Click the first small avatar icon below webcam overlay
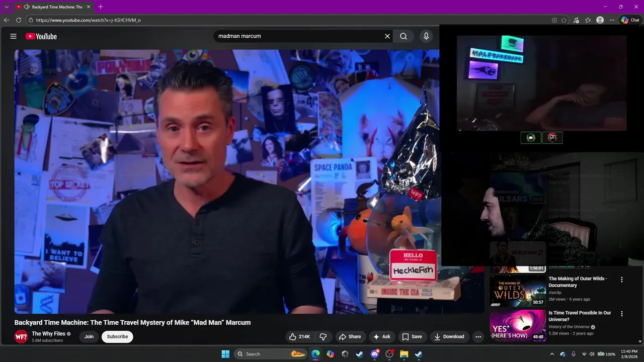This screenshot has width=644, height=362. click(x=531, y=138)
